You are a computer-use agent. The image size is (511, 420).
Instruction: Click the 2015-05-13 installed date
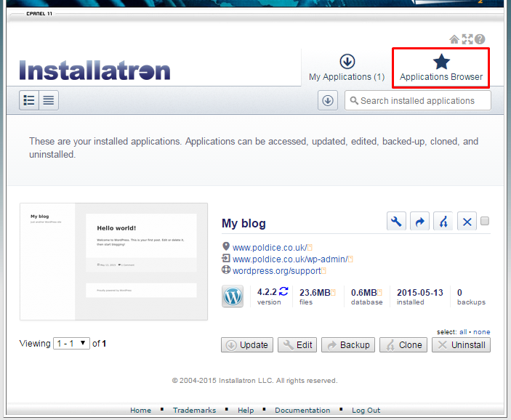click(419, 293)
